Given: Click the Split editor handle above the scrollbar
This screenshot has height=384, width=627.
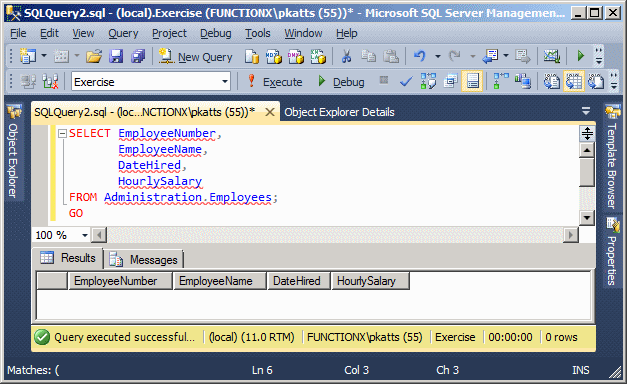Looking at the screenshot, I should (587, 133).
